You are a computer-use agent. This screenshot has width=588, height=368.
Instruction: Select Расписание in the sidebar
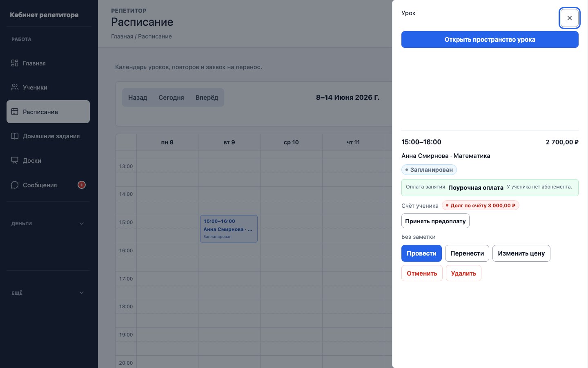[48, 112]
